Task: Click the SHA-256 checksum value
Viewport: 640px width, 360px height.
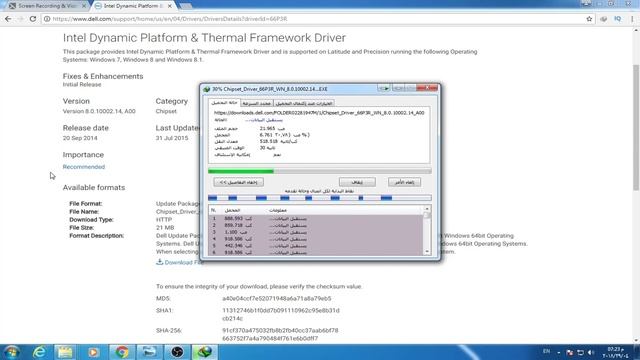Action: pyautogui.click(x=280, y=334)
